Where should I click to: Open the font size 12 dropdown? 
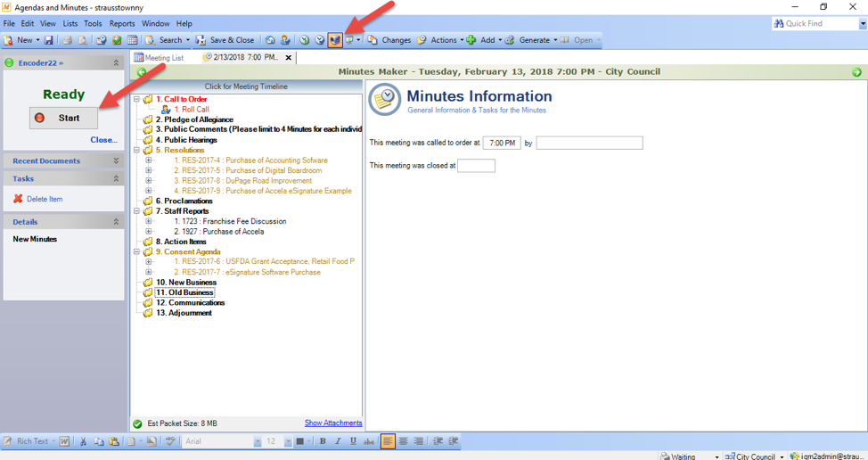point(288,441)
